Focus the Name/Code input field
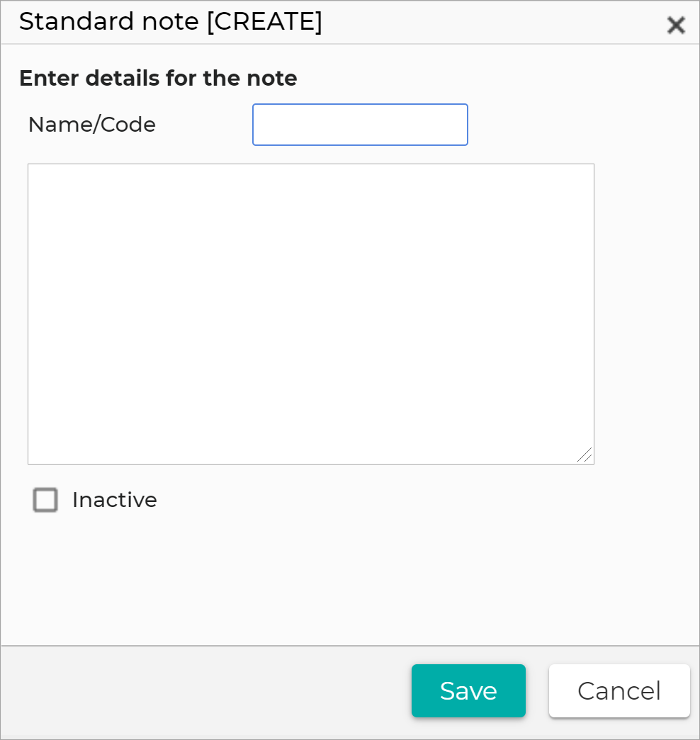 click(x=360, y=124)
